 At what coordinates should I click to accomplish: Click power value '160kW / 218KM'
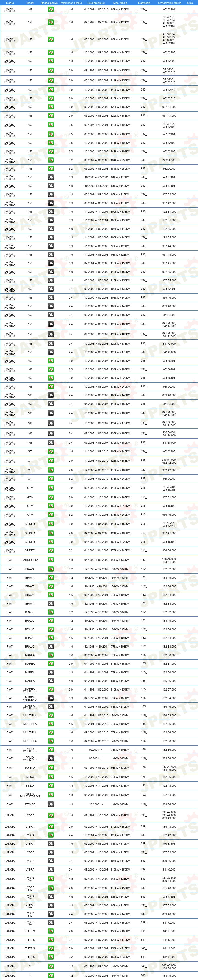120,506
